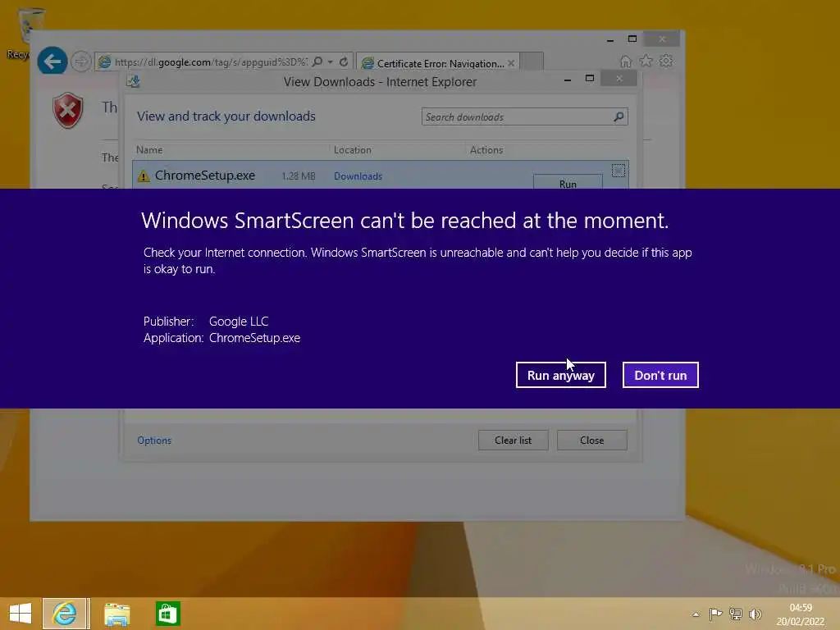Open the Downloads location link
The height and width of the screenshot is (630, 840).
pyautogui.click(x=358, y=176)
